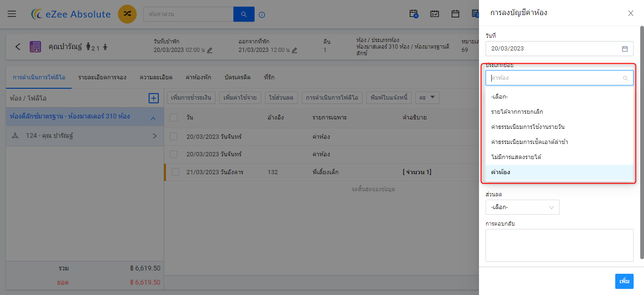This screenshot has height=295, width=644.
Task: Expand the 124 - คุณ ปารัณฐ์ folio arrow
Action: 155,136
